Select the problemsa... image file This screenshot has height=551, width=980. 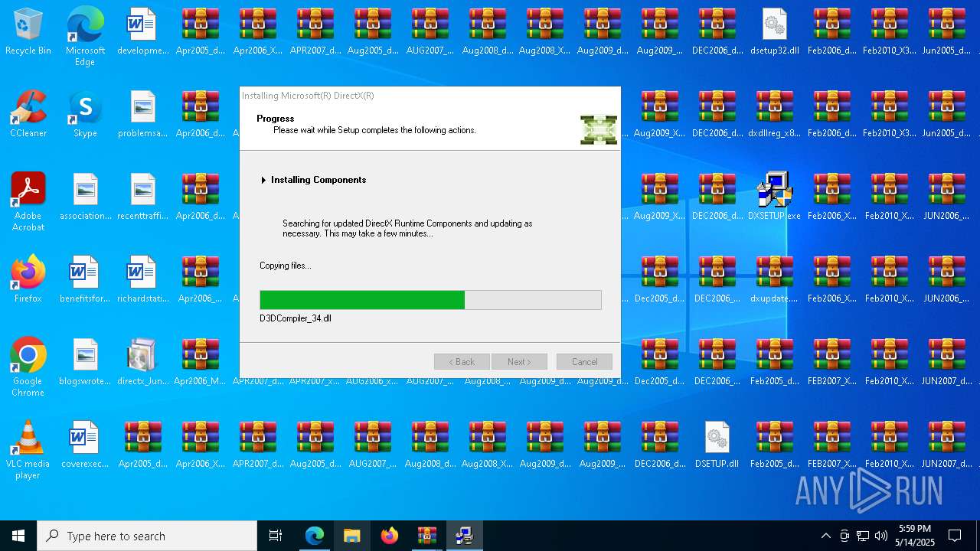[142, 115]
